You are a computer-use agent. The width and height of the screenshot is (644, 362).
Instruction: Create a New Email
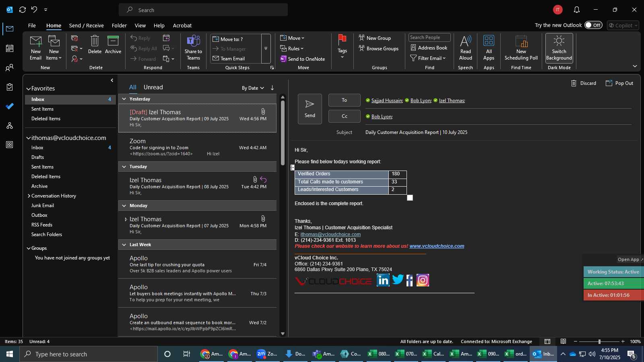tap(35, 48)
